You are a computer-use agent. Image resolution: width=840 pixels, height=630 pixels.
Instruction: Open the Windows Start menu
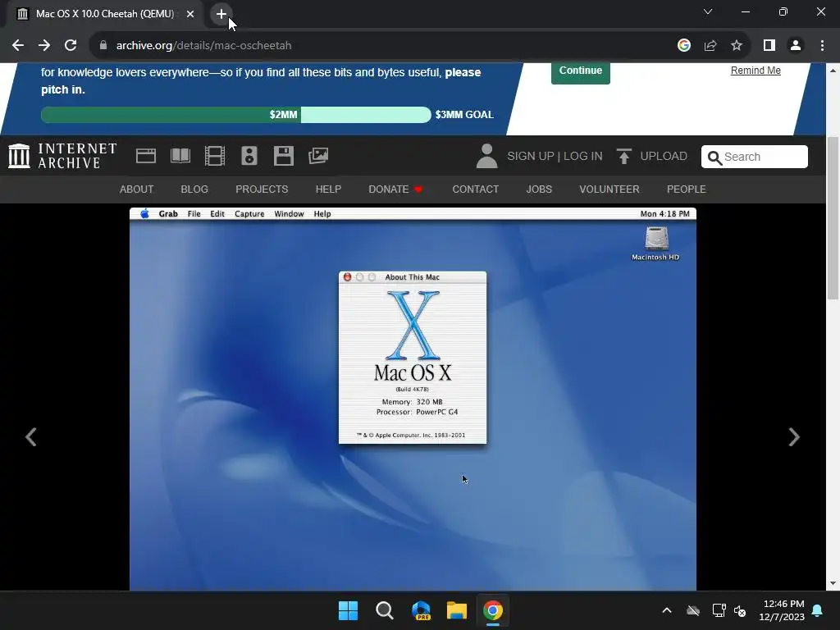(x=348, y=610)
